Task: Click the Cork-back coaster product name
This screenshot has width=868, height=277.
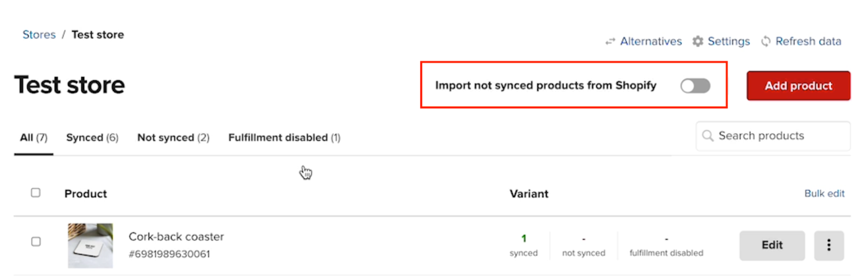Action: point(176,237)
